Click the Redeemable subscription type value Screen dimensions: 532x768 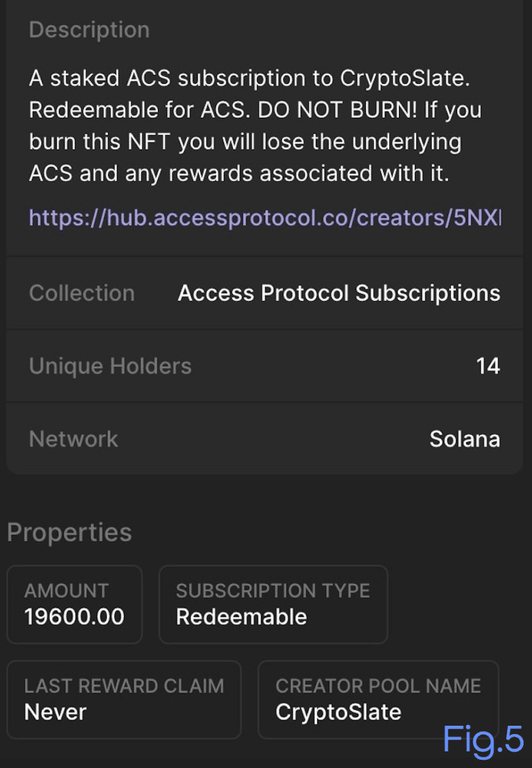(x=241, y=616)
